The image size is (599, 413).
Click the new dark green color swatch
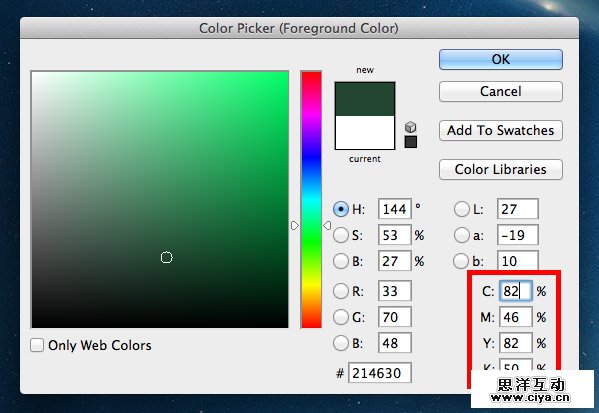point(365,99)
